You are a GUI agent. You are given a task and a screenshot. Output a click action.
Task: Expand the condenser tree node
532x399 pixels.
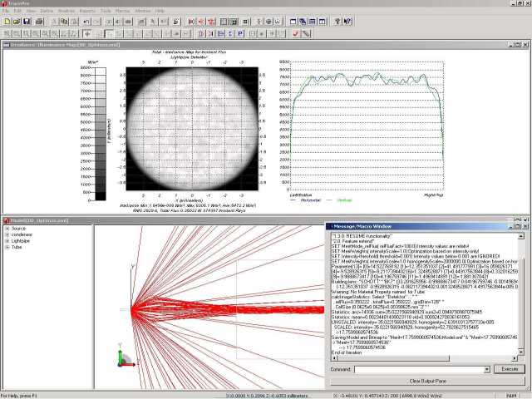7,234
